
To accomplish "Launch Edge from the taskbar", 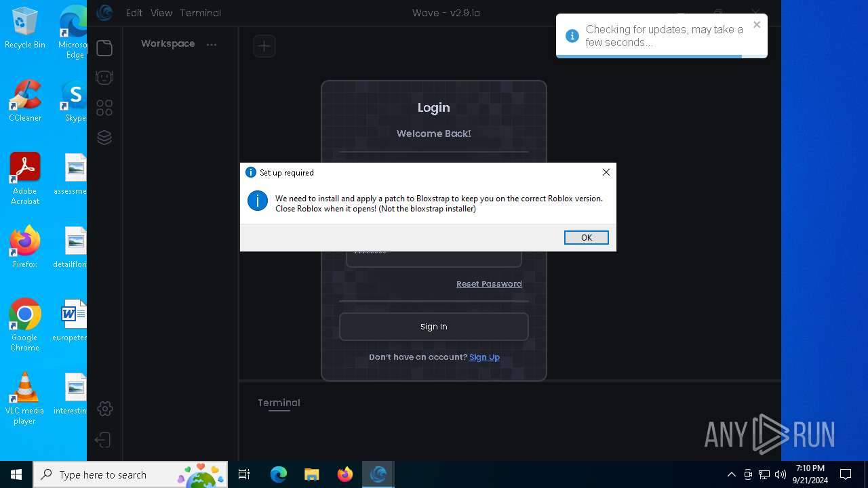I will point(279,474).
